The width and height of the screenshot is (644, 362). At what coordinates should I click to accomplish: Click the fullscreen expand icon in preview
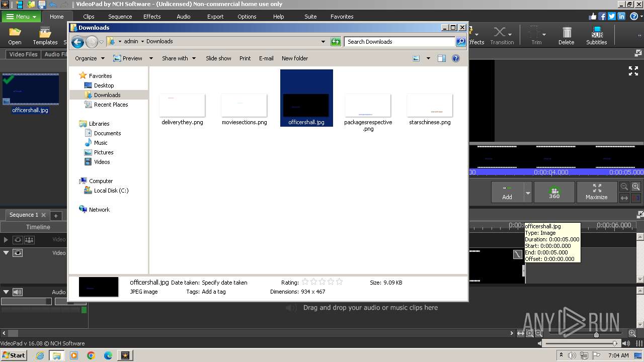(633, 71)
